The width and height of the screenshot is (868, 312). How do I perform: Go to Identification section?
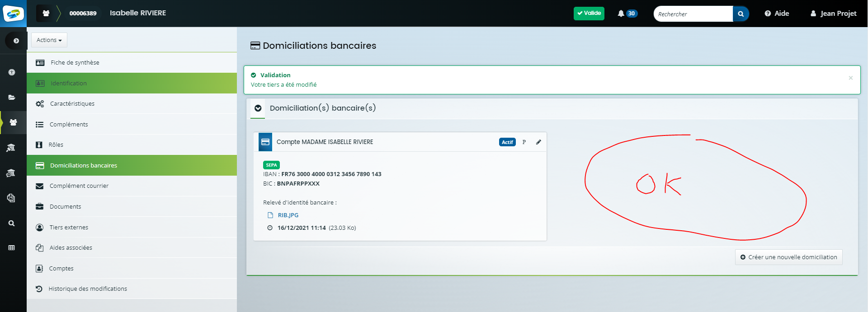pyautogui.click(x=132, y=83)
